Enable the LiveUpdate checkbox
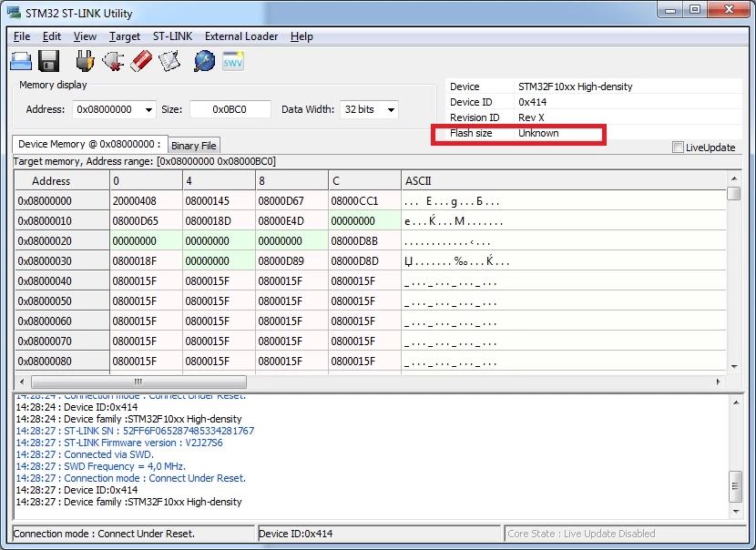 tap(678, 147)
